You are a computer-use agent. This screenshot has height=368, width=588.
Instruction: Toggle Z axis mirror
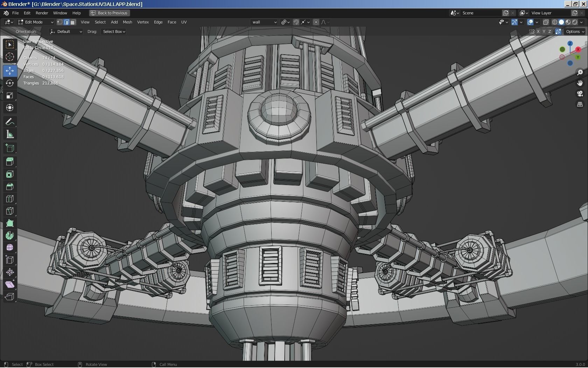tap(549, 32)
